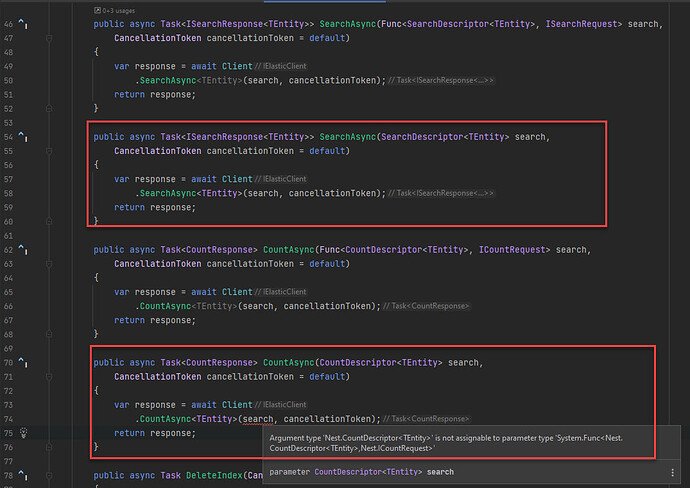The width and height of the screenshot is (690, 488).
Task: Open the three-dot menu in the error tooltip
Action: pos(672,472)
